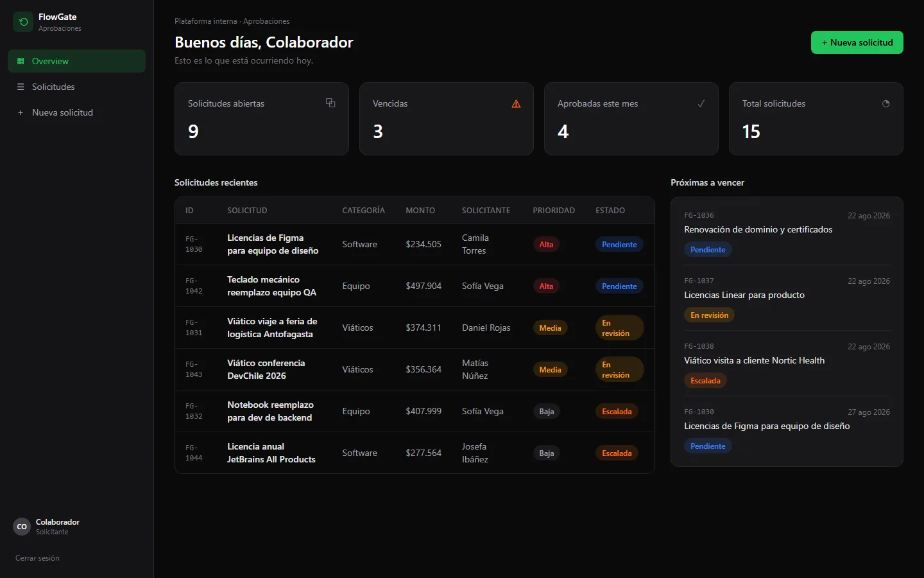Click the ESTADO column header
924x578 pixels.
(610, 211)
